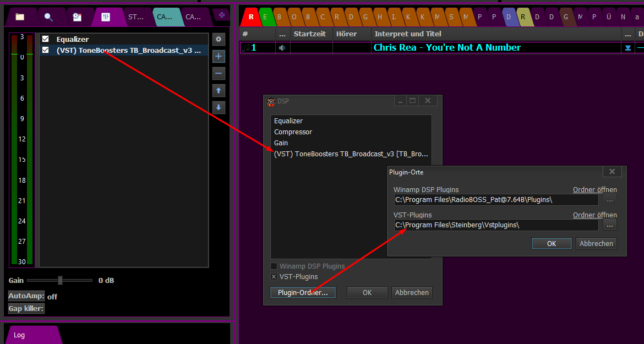Viewport: 644px width, 344px height.
Task: Toggle the VST-Plugins checkbox in DSP dialog
Action: (274, 277)
